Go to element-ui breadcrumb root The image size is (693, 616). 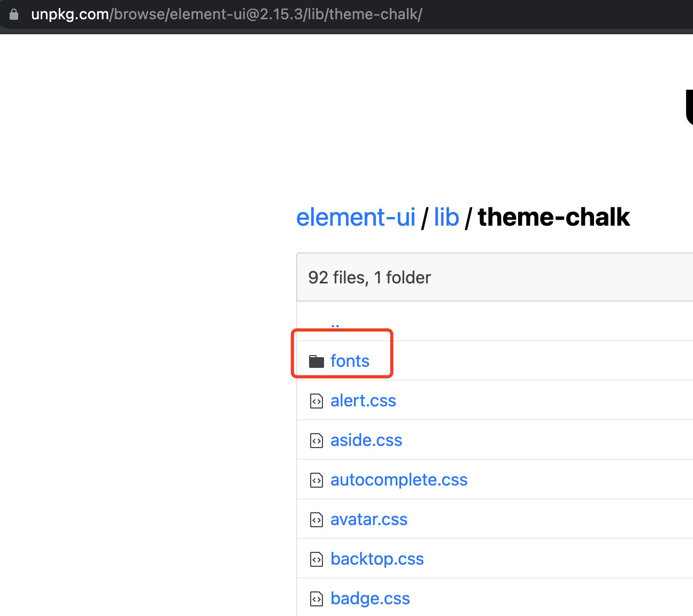point(356,217)
